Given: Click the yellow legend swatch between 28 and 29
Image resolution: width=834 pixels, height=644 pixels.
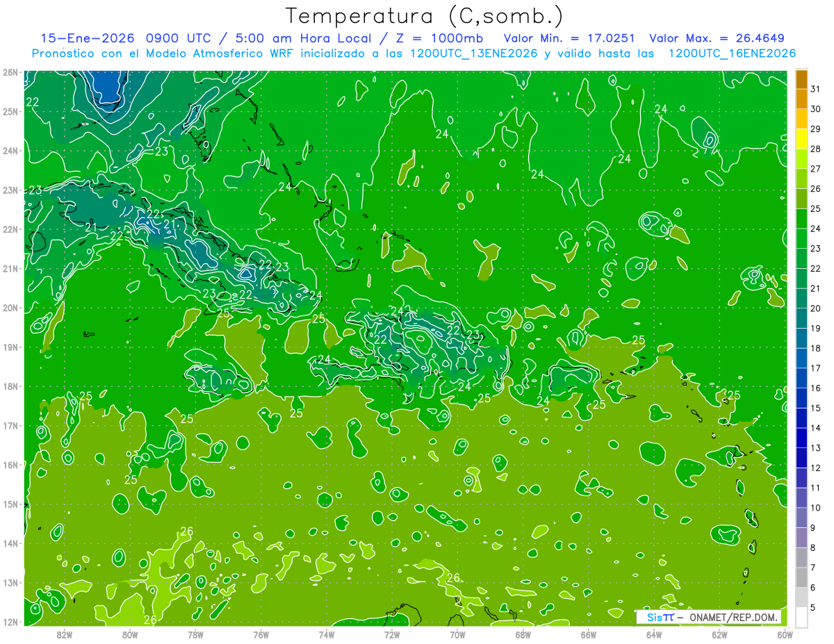Looking at the screenshot, I should click(801, 139).
